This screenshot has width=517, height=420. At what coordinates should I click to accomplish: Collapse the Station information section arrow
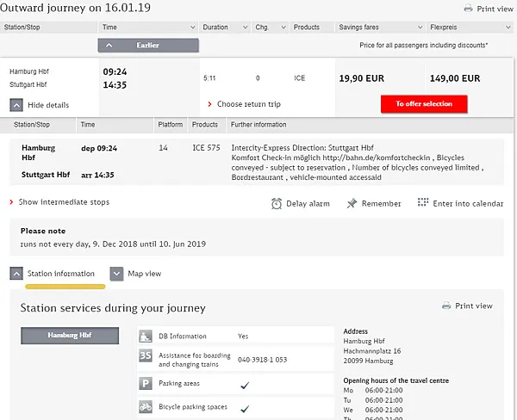tap(16, 274)
